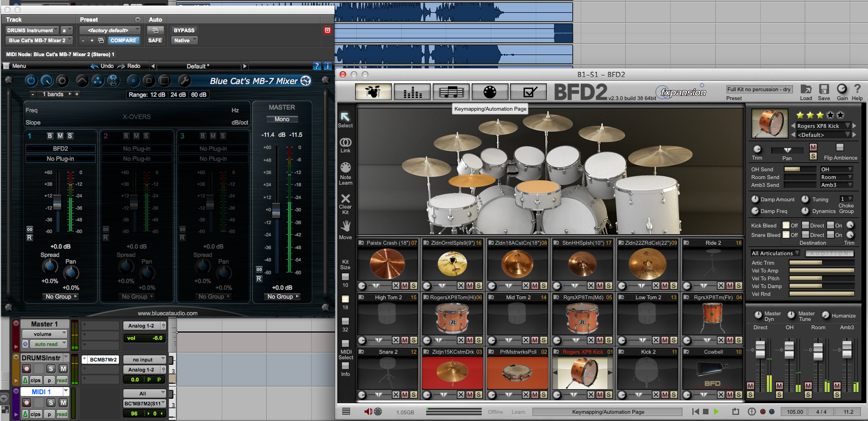Viewport: 868px width, 421px height.
Task: Choose the Move tool in BFD2
Action: pos(346,230)
